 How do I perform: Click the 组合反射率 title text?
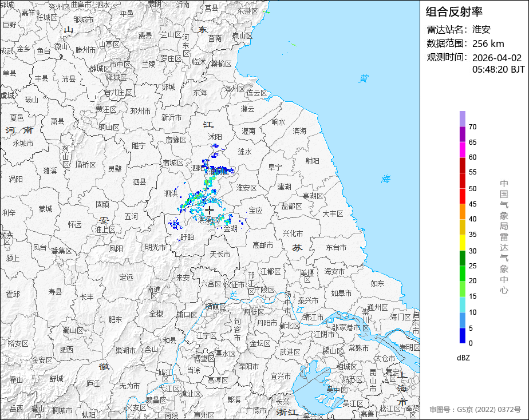[x=455, y=11]
